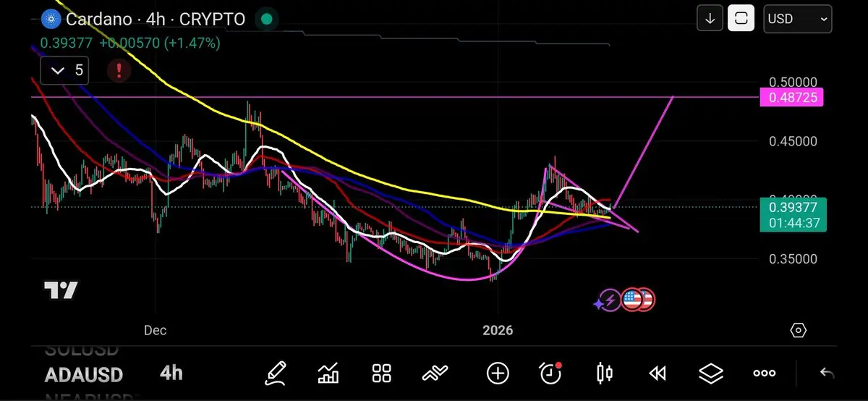Image resolution: width=868 pixels, height=401 pixels.
Task: Tap the price change +0.00570 (+1.47%) text
Action: [159, 43]
